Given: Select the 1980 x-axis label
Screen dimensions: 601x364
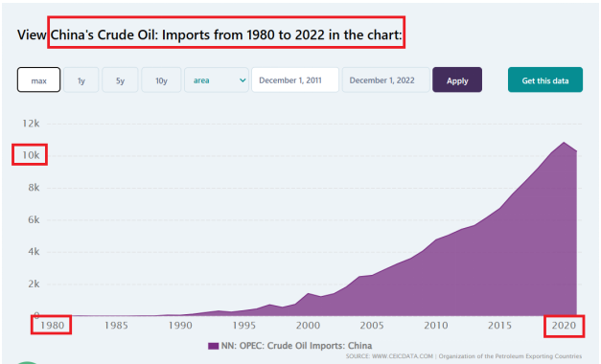Looking at the screenshot, I should coord(52,326).
